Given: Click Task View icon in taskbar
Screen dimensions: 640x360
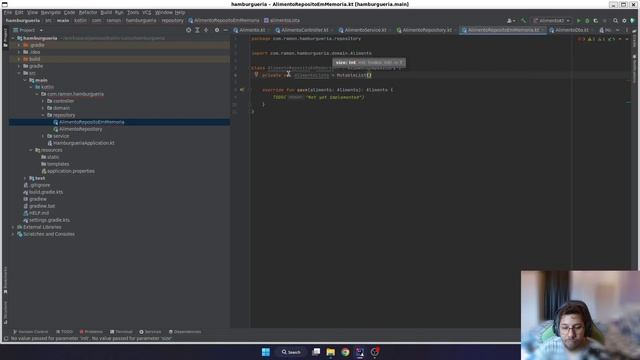Looking at the screenshot, I should [x=316, y=352].
